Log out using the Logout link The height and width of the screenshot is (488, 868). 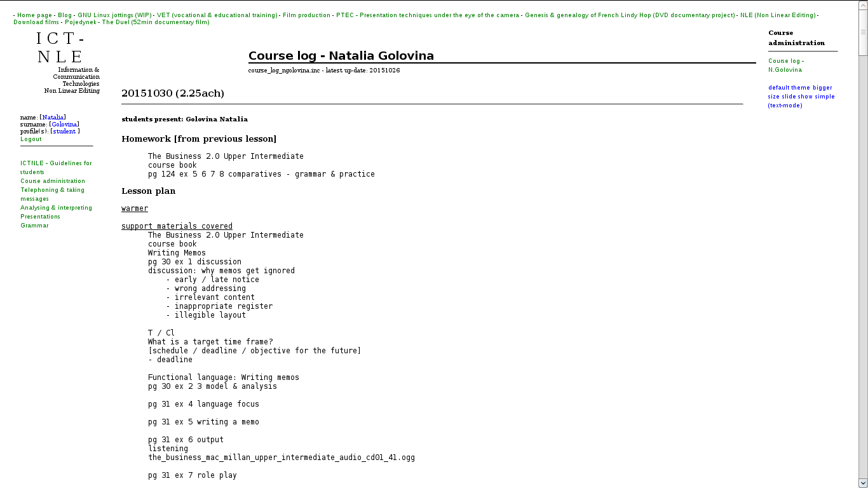pos(31,139)
